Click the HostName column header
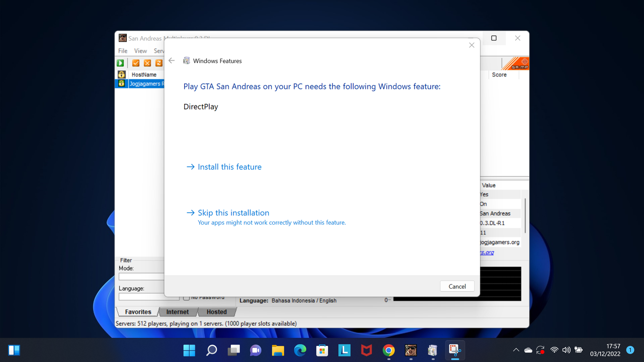The image size is (644, 362). 145,74
